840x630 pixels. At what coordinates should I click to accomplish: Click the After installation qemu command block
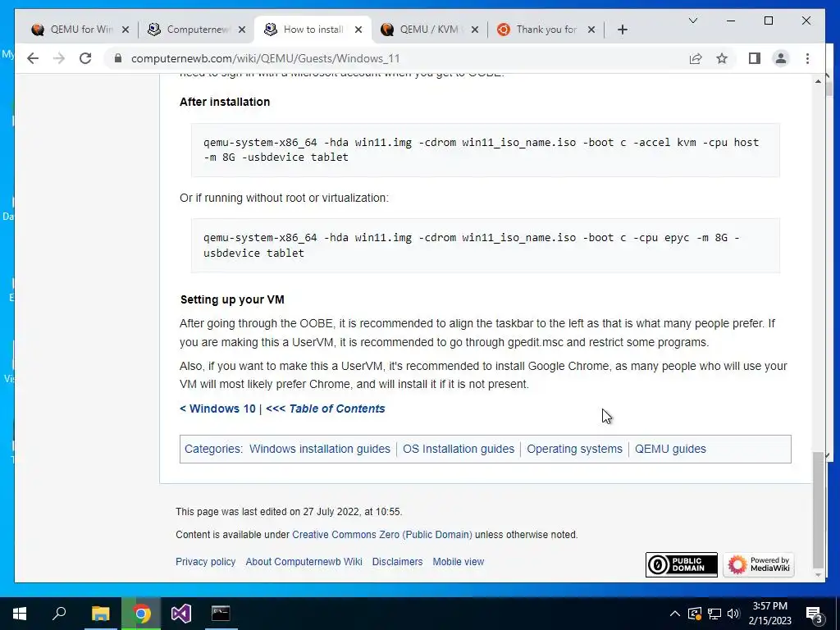[x=486, y=149]
